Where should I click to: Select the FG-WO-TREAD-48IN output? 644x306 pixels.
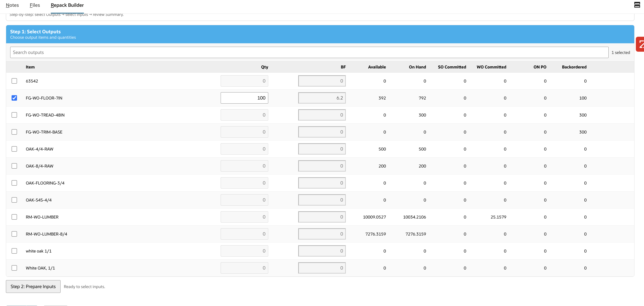tap(14, 115)
